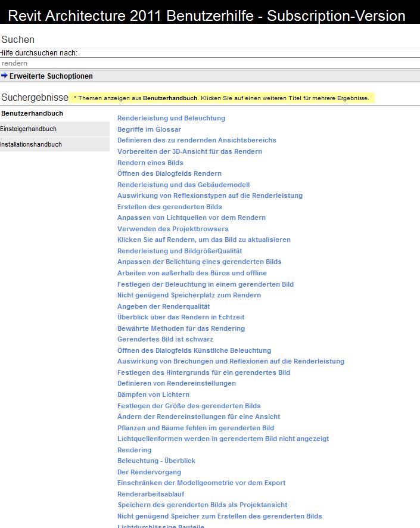Screen dimensions: 420x528
Task: Open 'Renderleistung und das Gebäudemodell' link
Action: click(183, 185)
